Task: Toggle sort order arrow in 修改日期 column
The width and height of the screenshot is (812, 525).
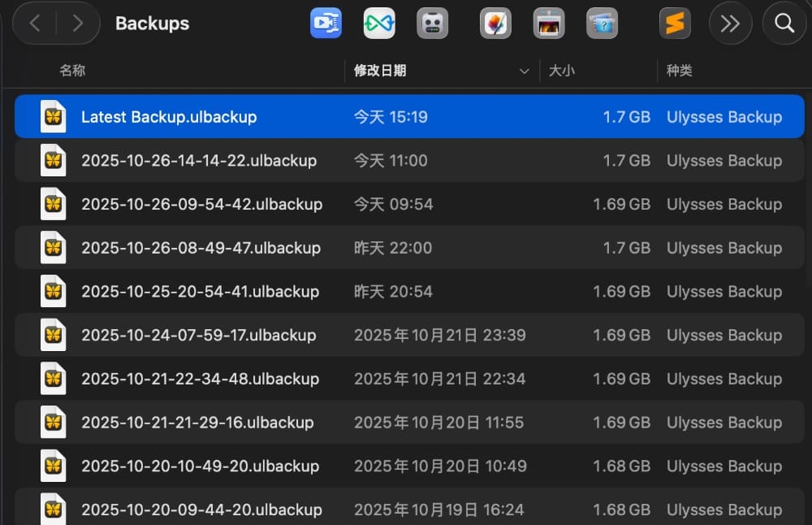Action: click(524, 72)
